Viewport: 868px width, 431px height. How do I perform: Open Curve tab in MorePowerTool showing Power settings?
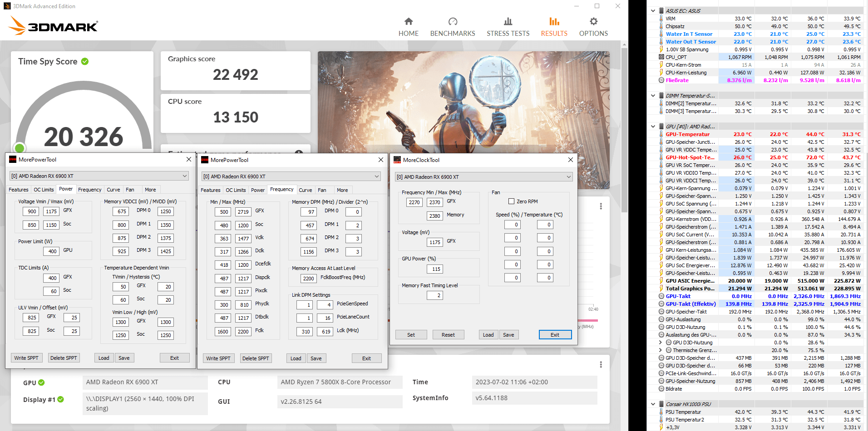(113, 190)
